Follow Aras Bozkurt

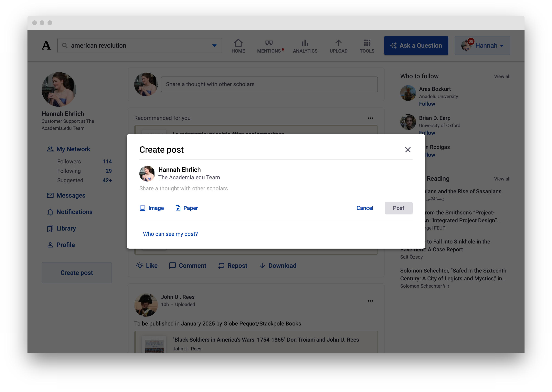click(x=427, y=104)
